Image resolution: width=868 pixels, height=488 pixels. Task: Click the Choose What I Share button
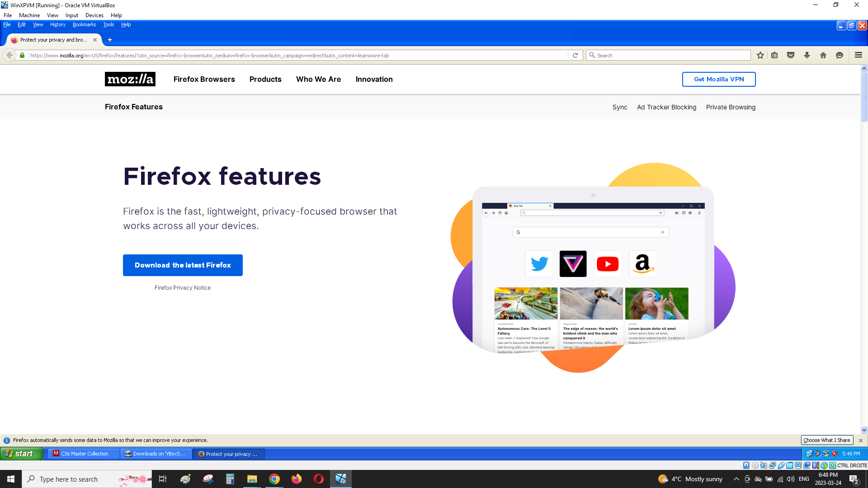(826, 440)
